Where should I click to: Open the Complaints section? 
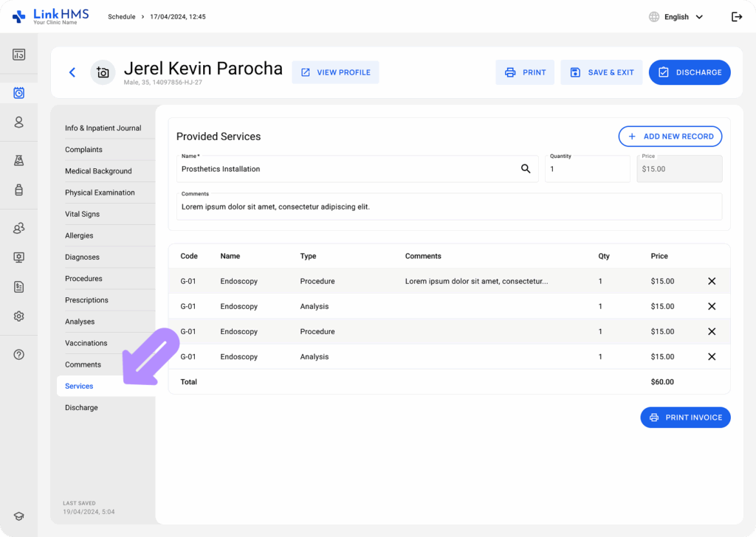(83, 150)
